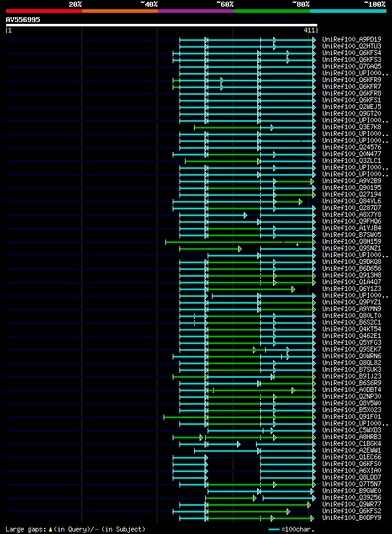Select subject label UniRef100_B6S6R9

click(352, 383)
